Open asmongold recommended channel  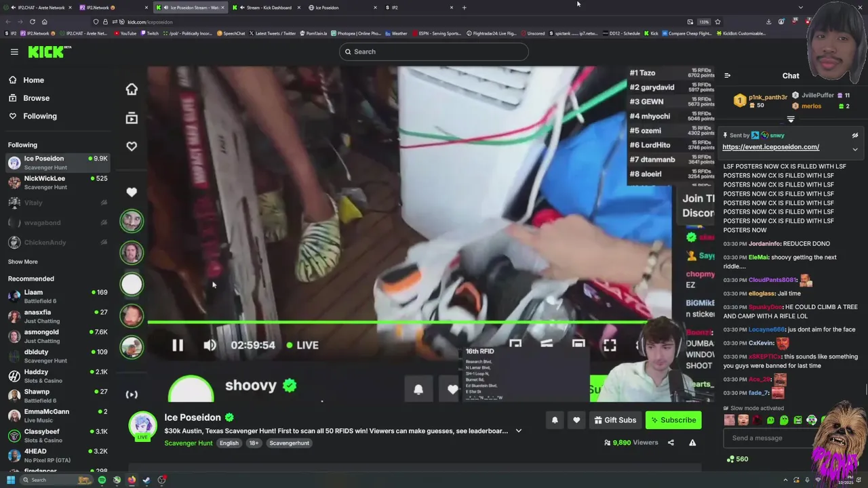click(x=58, y=336)
